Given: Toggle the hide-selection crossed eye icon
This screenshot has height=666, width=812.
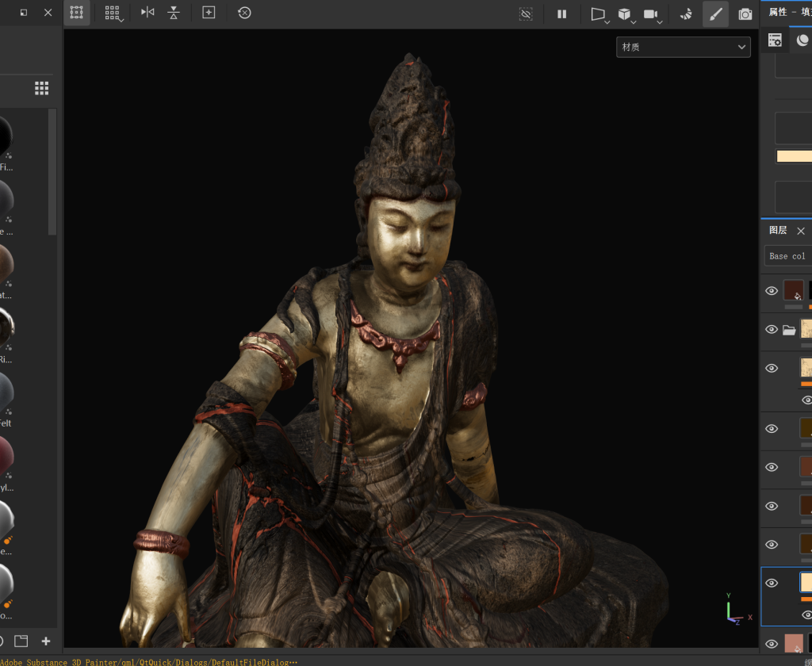Looking at the screenshot, I should coord(526,14).
